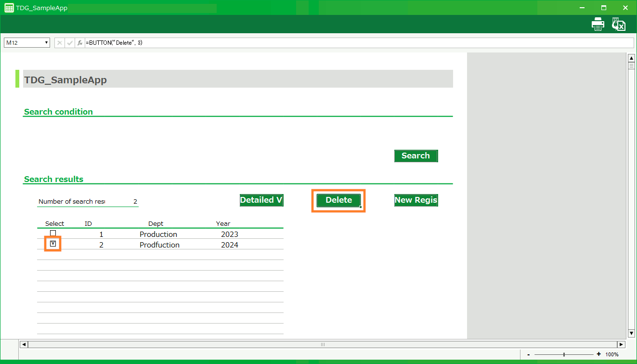This screenshot has height=364, width=637.
Task: Click the fx insert function icon
Action: (x=80, y=43)
